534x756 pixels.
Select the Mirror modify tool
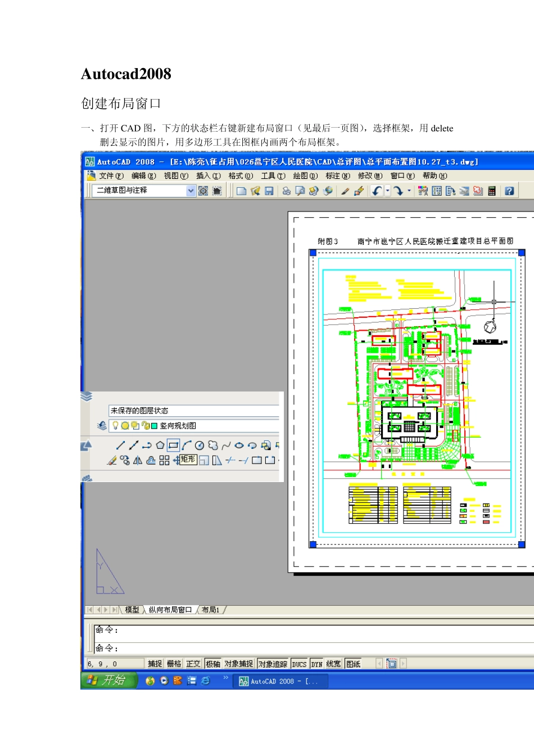138,461
